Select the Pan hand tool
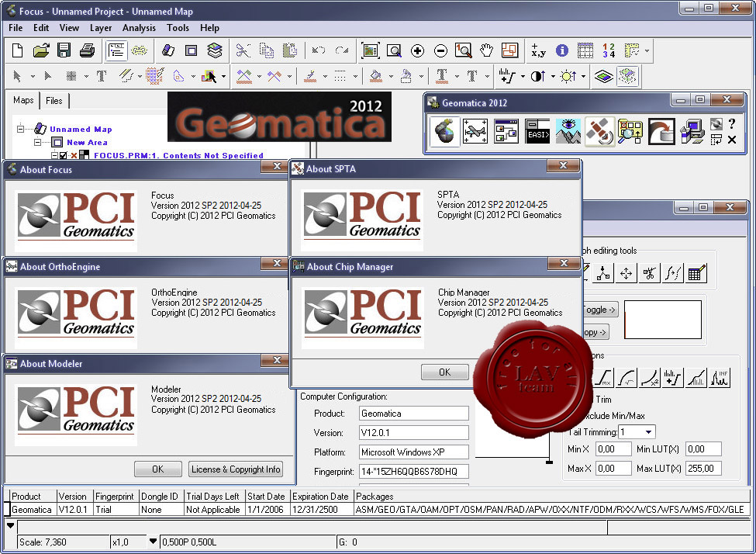 [486, 50]
